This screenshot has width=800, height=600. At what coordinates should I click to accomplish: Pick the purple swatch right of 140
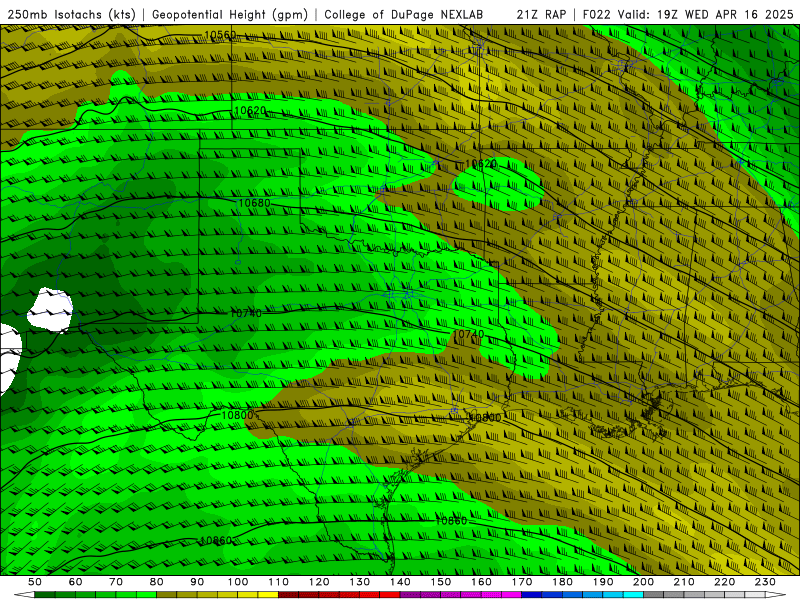tap(410, 595)
